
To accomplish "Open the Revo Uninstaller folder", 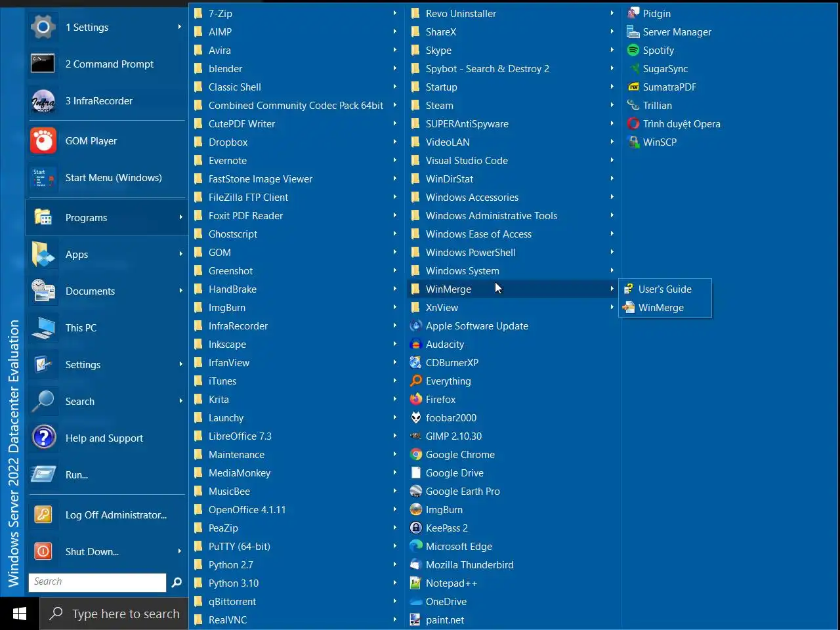I will 513,13.
